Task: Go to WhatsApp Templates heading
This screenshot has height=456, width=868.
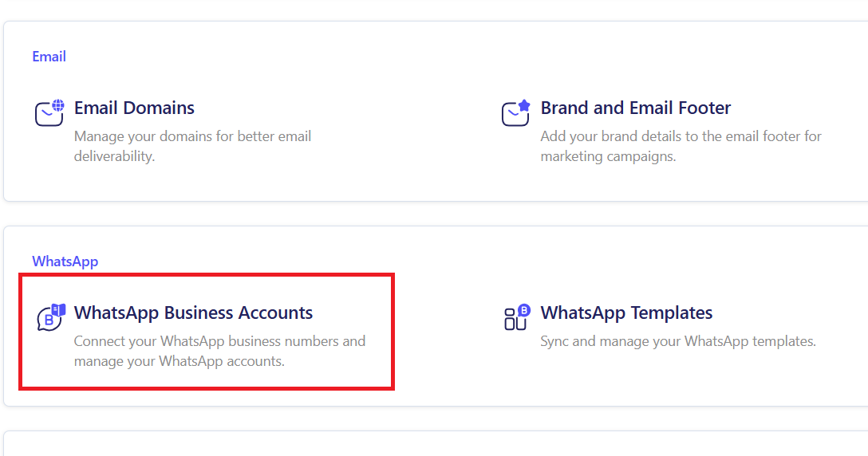Action: tap(626, 313)
